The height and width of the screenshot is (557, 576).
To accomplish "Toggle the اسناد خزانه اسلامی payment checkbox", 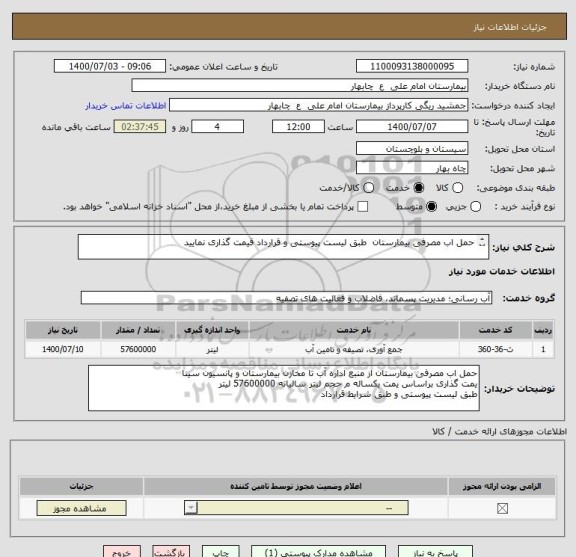I will tap(363, 206).
